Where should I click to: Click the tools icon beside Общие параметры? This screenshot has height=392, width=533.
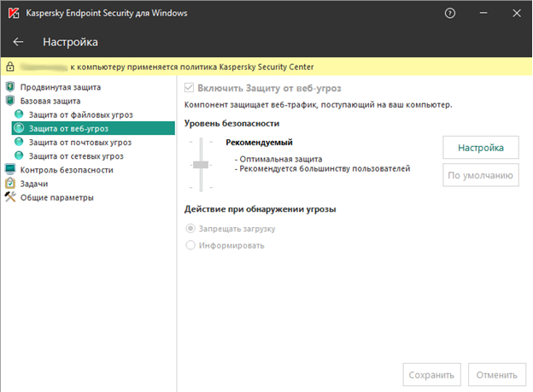(10, 197)
